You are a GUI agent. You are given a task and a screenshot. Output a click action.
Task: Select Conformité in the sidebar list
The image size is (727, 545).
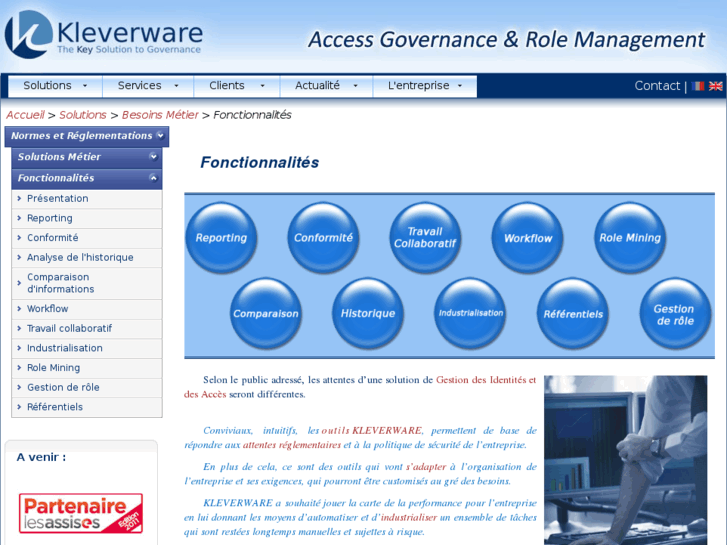pos(87,237)
